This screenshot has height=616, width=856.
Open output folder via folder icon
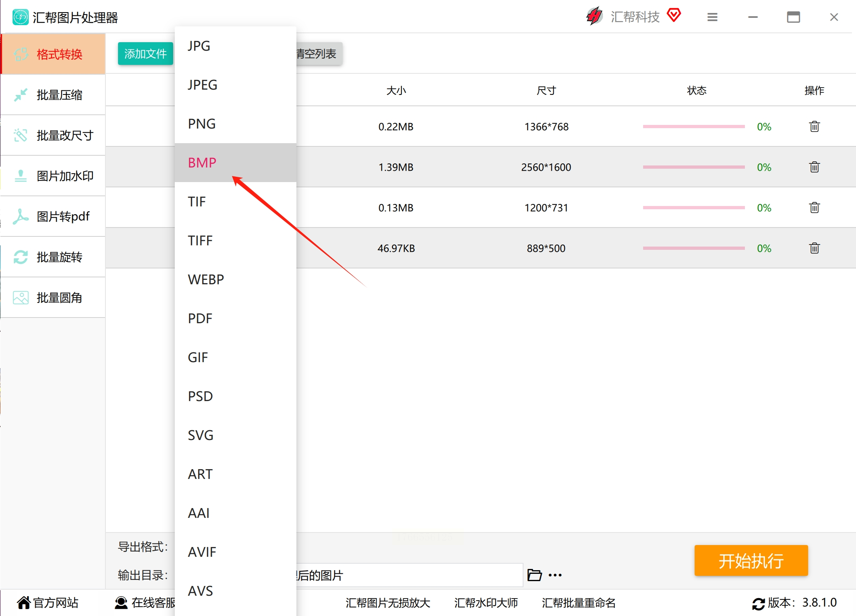click(x=534, y=575)
